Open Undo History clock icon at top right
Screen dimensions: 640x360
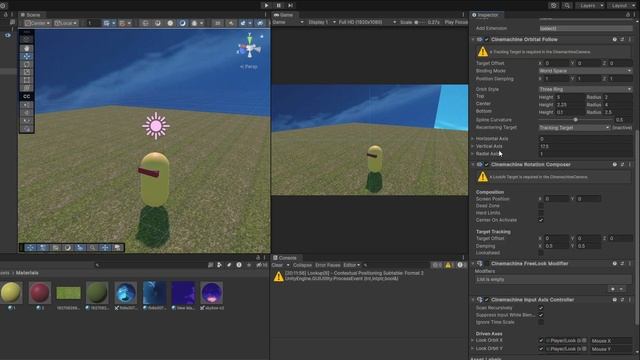coord(553,5)
